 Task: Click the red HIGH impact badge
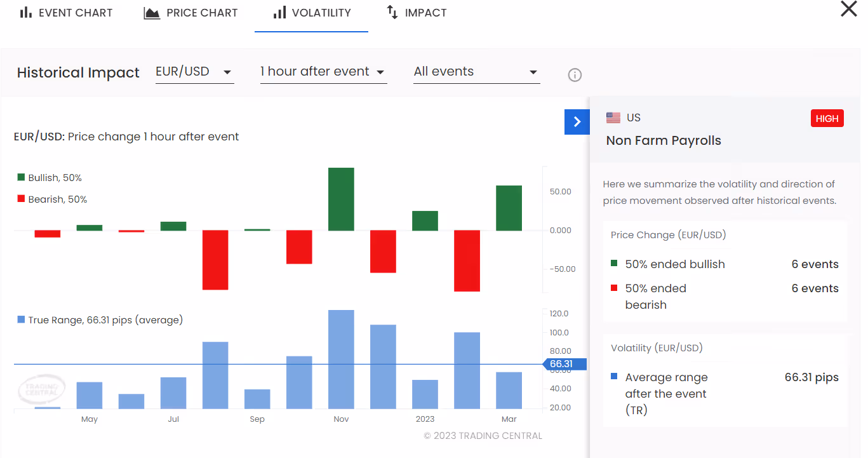[827, 118]
